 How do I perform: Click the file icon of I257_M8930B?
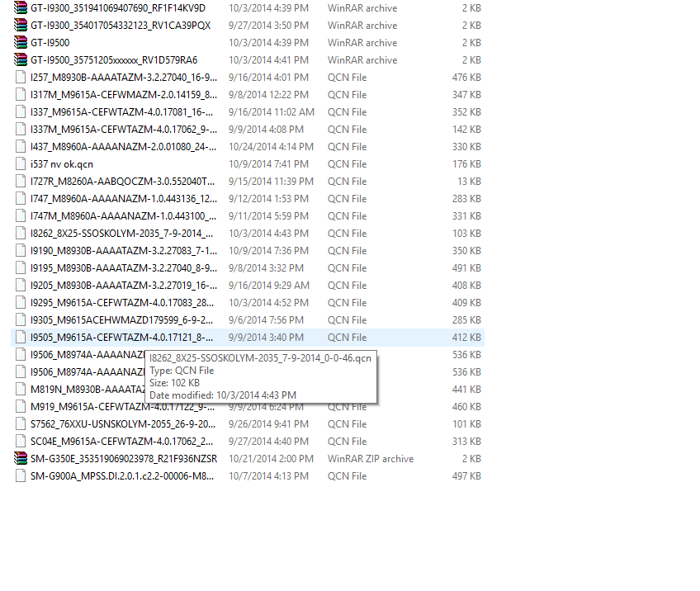21,78
